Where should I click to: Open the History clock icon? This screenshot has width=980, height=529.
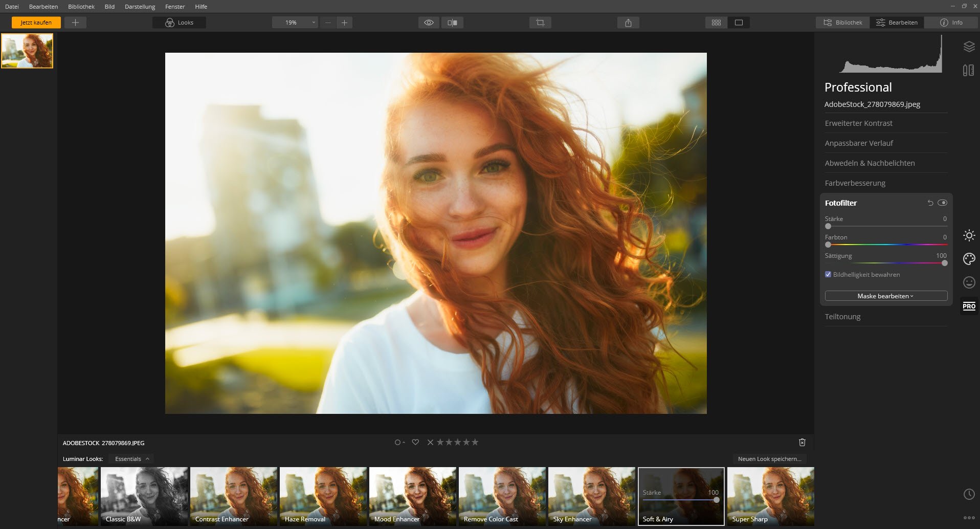pyautogui.click(x=969, y=494)
